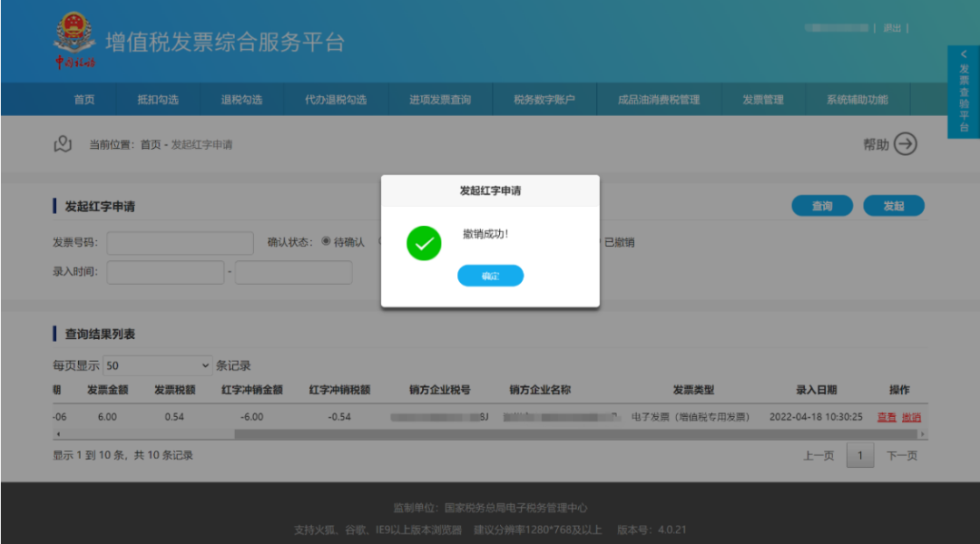Click the 发票号码 input field

(181, 243)
